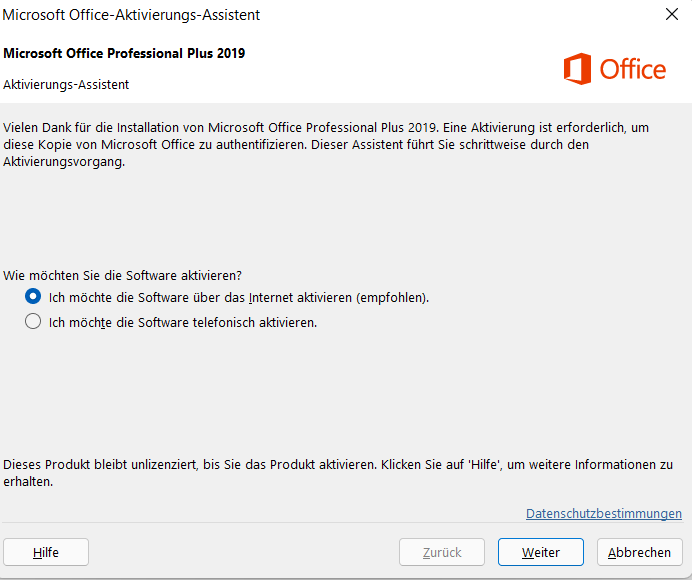The width and height of the screenshot is (692, 580).
Task: Click the orange Office logo icon
Action: point(577,69)
